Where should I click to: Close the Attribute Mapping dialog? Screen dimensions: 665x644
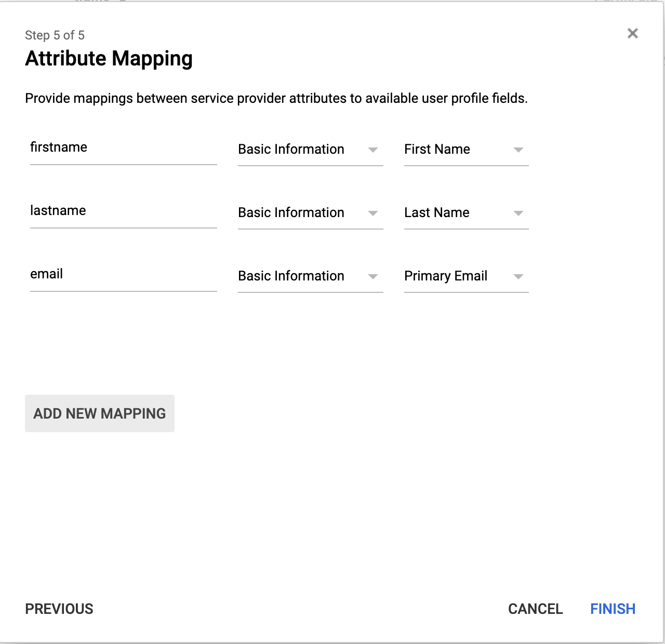click(633, 33)
